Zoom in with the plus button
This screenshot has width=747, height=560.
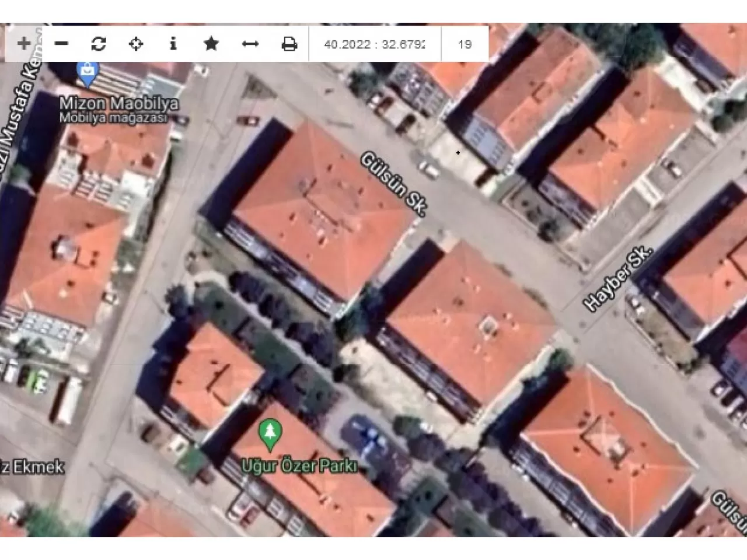tap(24, 44)
